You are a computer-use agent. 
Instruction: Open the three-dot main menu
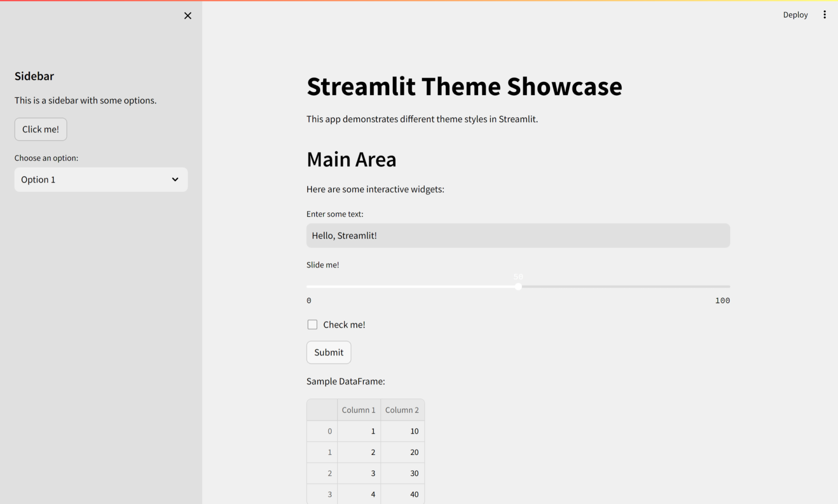click(x=824, y=15)
